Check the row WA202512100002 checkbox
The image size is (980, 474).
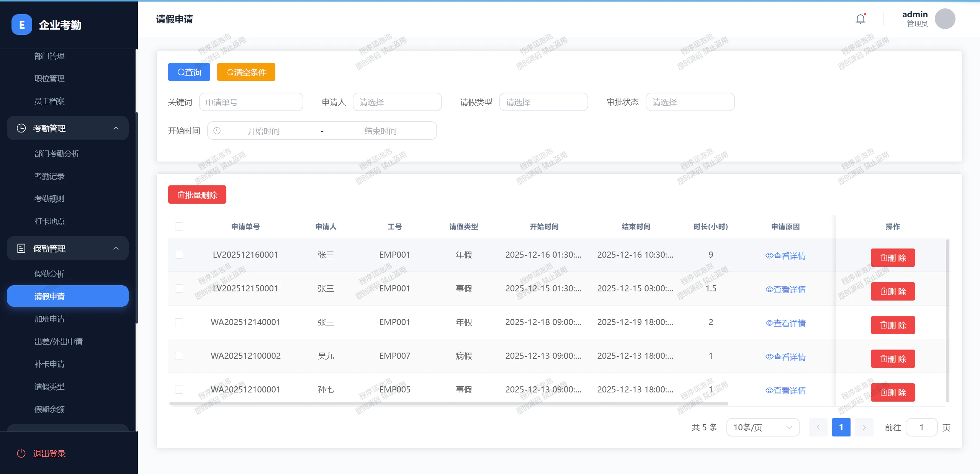(x=179, y=356)
